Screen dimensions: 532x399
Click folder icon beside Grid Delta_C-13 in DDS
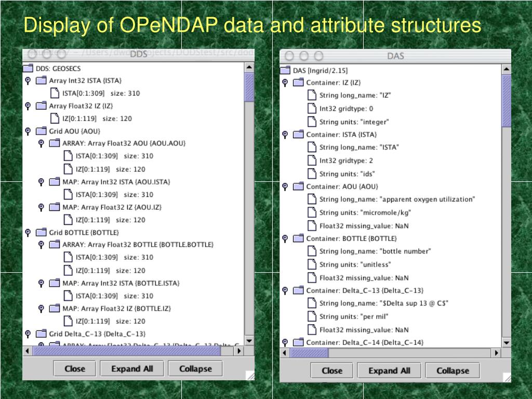tap(41, 334)
